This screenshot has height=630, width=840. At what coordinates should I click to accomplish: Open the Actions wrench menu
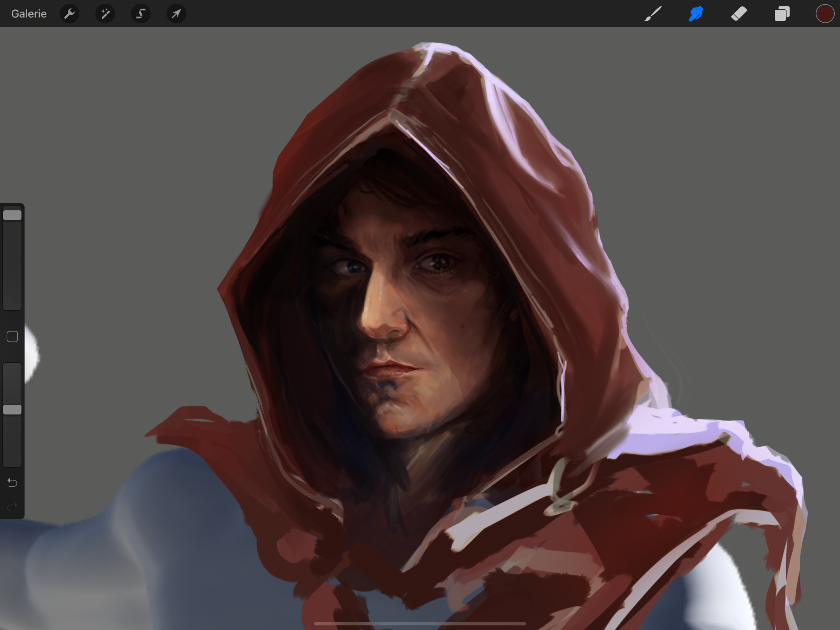(x=70, y=14)
